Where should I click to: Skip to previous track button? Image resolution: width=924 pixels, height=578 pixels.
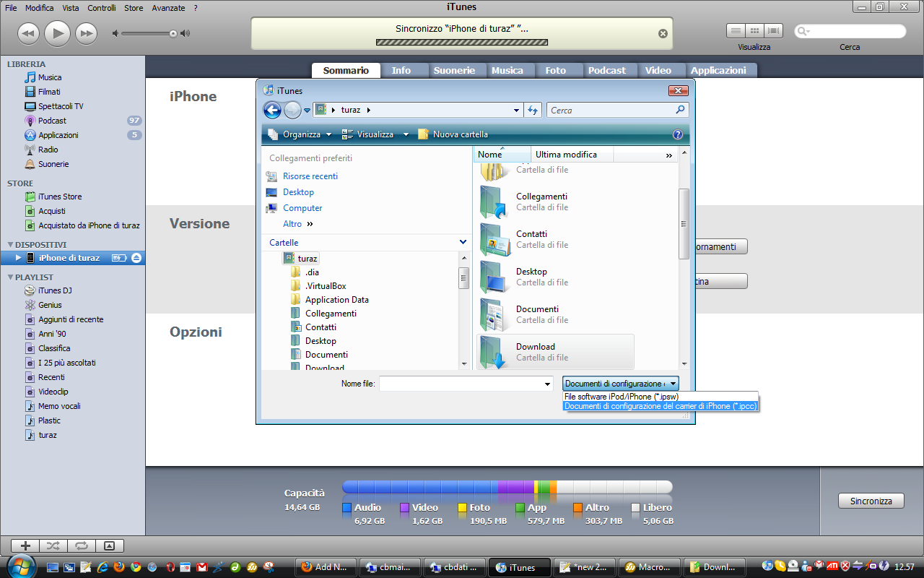point(28,33)
